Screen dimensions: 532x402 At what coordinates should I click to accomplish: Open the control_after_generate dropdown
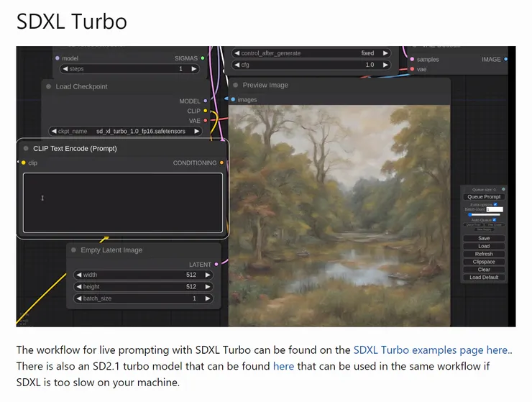(311, 53)
